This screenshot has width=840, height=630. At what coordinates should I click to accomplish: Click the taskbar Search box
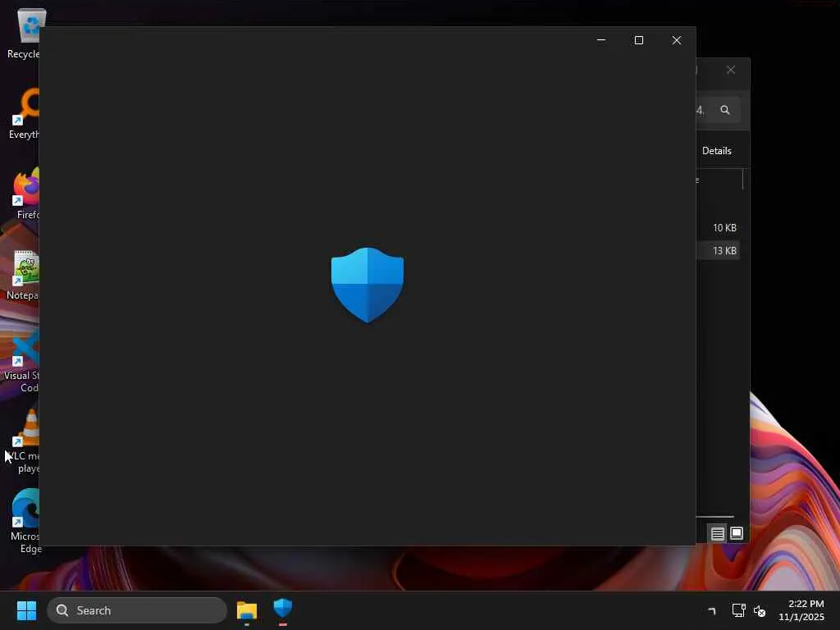(x=137, y=610)
